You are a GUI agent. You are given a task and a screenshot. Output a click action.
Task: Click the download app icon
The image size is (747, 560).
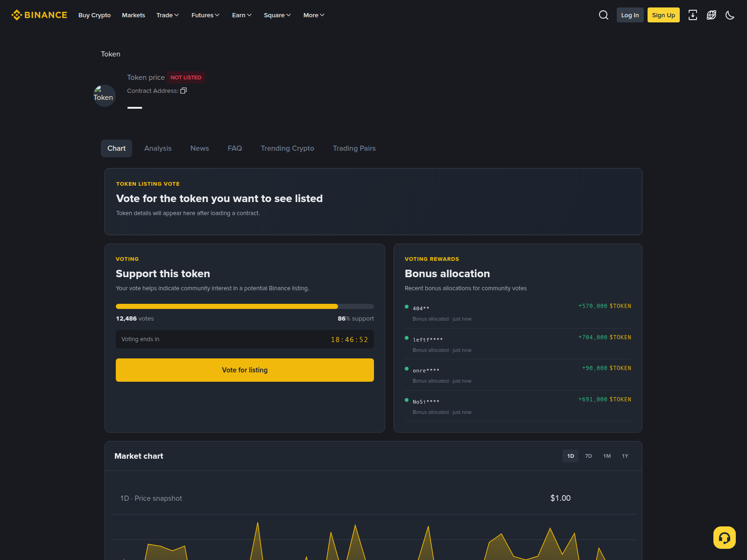[x=693, y=15]
